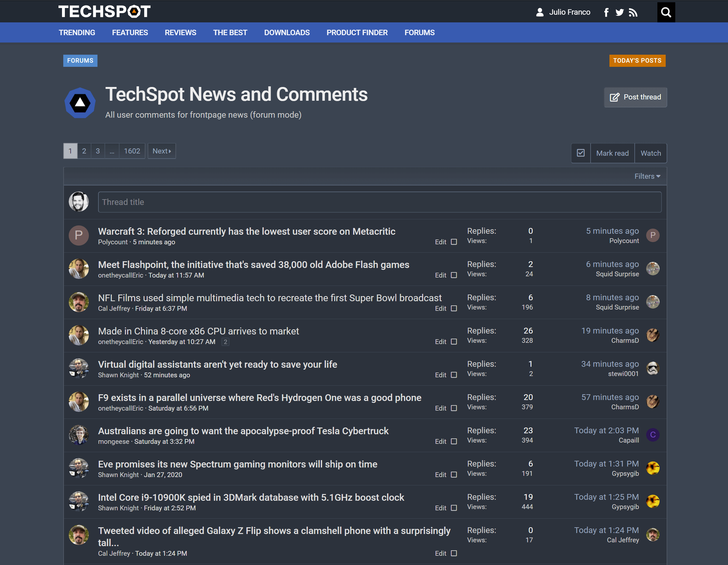This screenshot has height=565, width=728.
Task: Open Squid Surprise avatar on Flashpoint row
Action: click(653, 269)
